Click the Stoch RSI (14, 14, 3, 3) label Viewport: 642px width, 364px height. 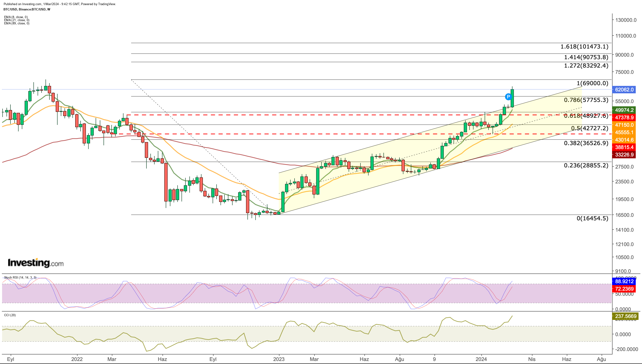[x=20, y=277]
